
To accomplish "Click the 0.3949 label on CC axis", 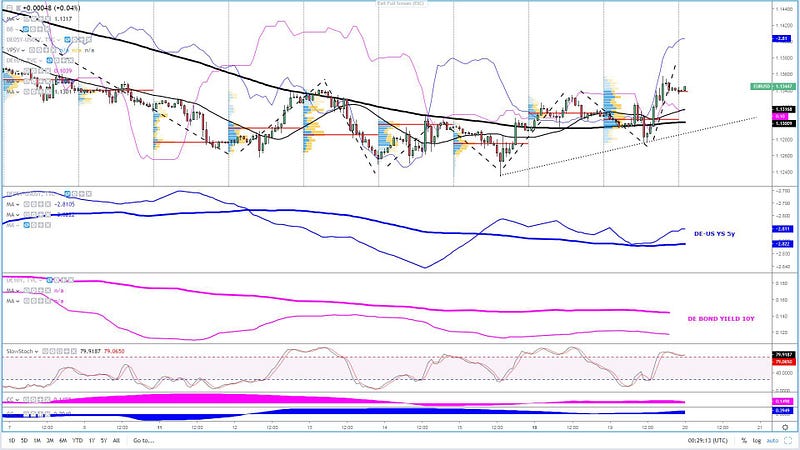I will click(x=783, y=410).
